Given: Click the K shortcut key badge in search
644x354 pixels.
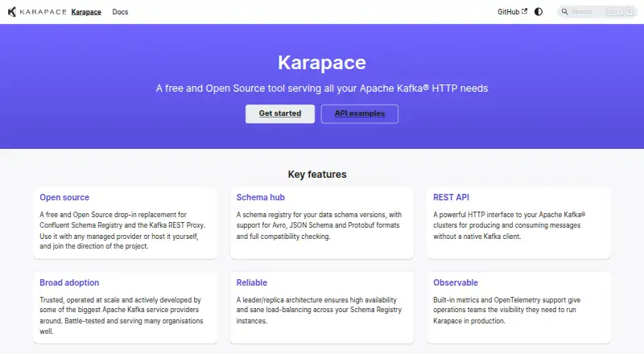Looking at the screenshot, I should 630,12.
